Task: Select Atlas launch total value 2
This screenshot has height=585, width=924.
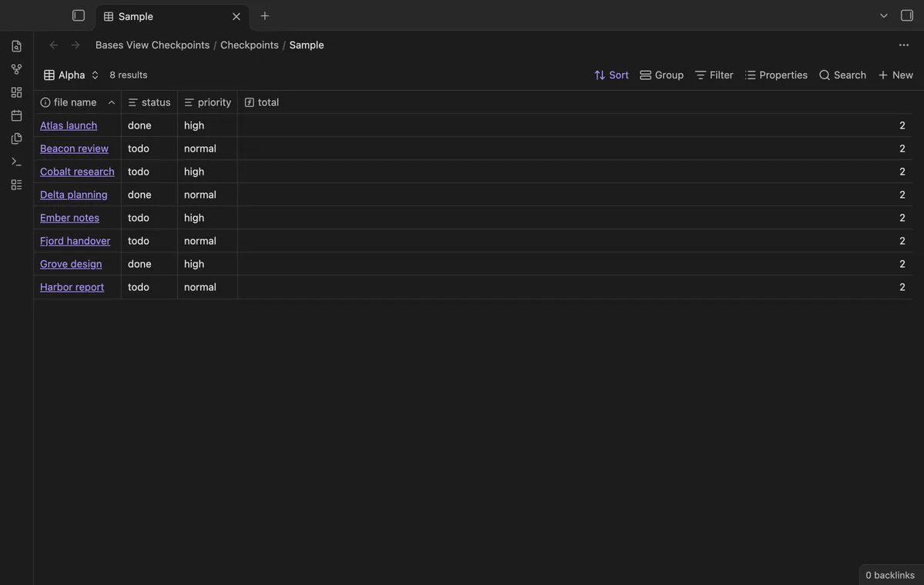Action: [574, 125]
